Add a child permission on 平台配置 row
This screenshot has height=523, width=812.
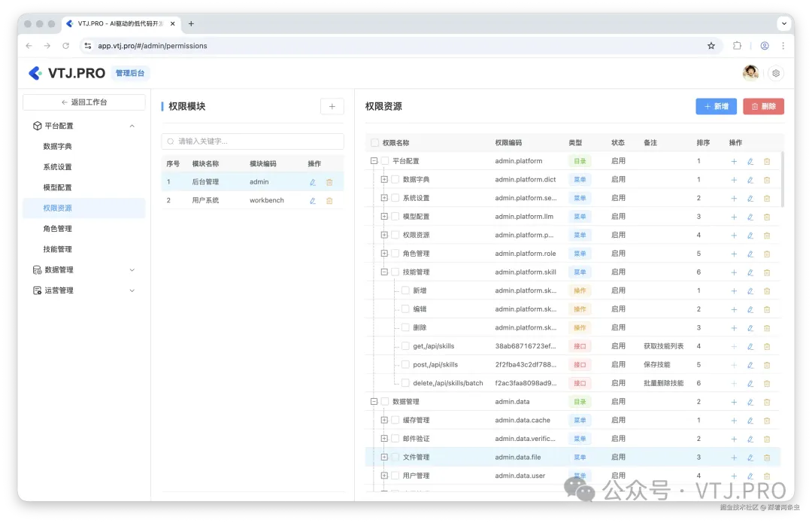(x=733, y=160)
